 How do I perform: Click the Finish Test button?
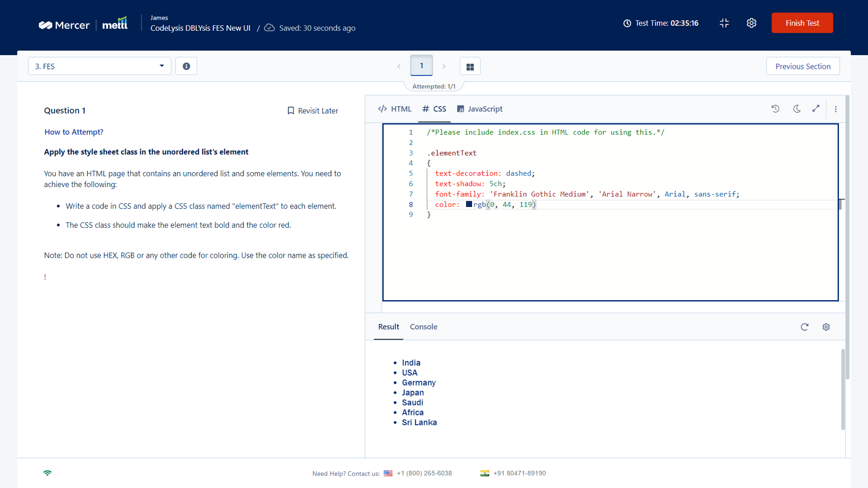point(802,23)
